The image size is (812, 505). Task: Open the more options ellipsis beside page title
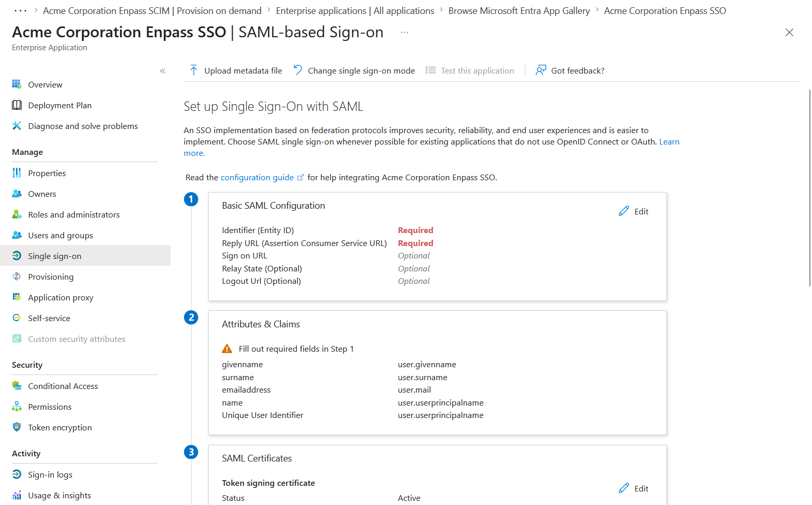[405, 32]
